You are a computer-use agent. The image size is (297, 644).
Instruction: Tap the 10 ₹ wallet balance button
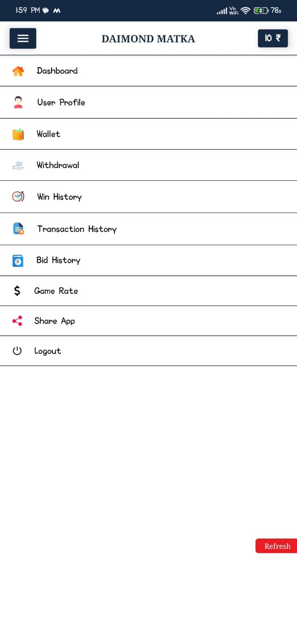[272, 38]
